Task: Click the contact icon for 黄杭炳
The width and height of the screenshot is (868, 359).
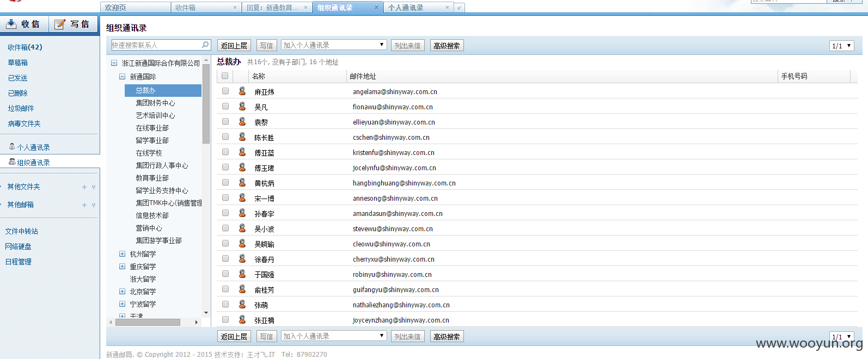Action: pos(242,183)
